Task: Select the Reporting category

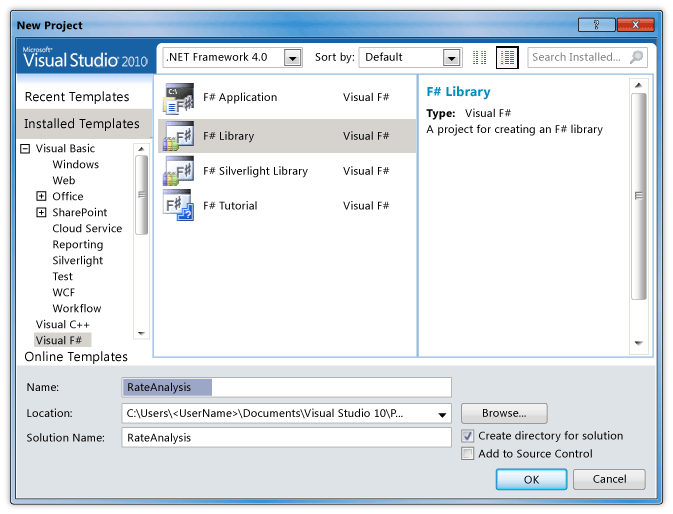Action: point(78,245)
